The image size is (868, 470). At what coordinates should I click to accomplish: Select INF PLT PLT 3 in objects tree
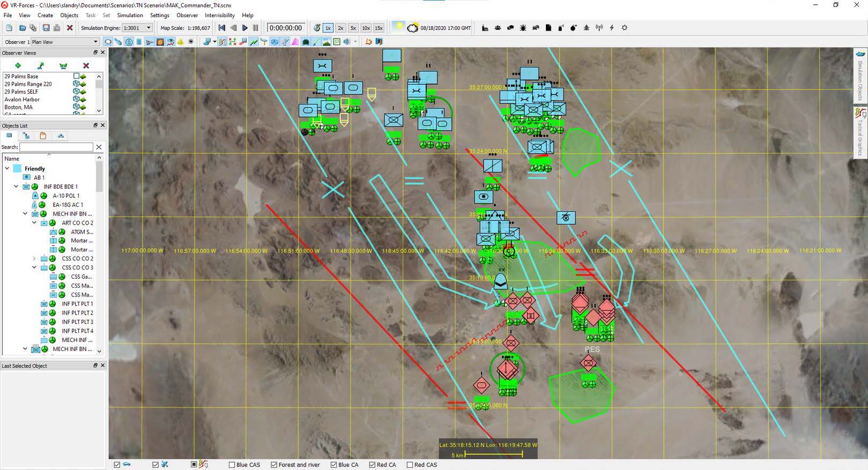tap(77, 322)
